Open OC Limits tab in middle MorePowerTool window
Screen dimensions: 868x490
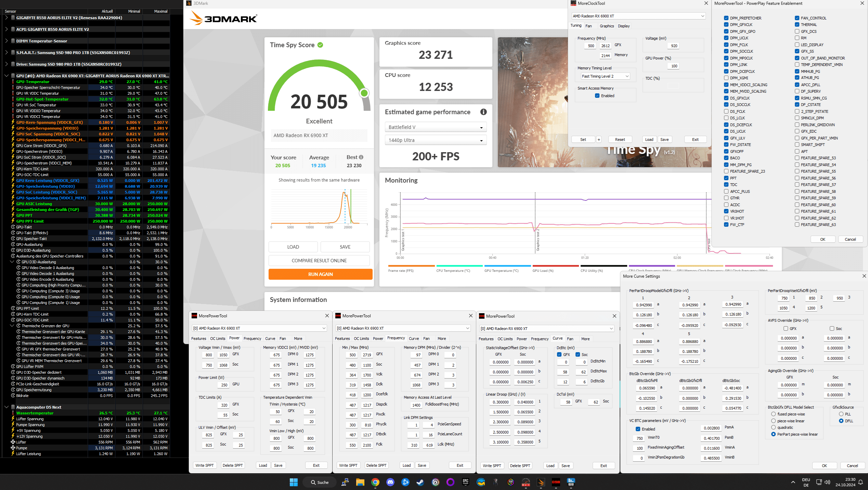361,339
